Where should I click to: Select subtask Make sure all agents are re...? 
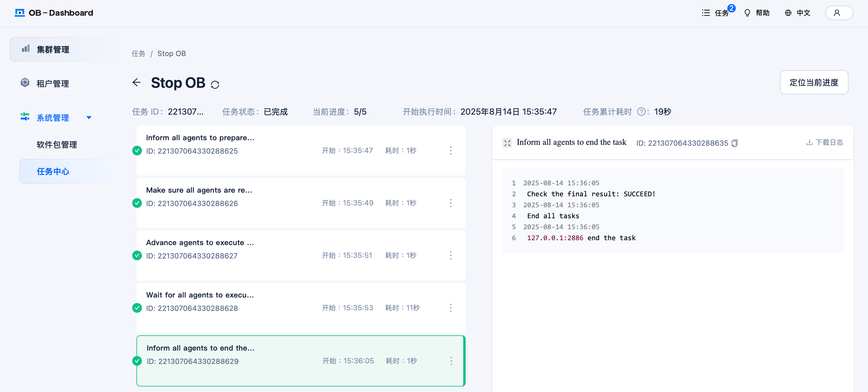(301, 203)
